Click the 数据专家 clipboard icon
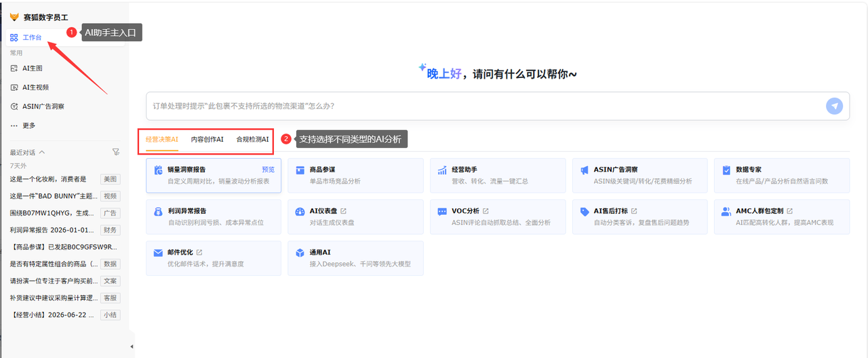Image resolution: width=868 pixels, height=358 pixels. 726,170
